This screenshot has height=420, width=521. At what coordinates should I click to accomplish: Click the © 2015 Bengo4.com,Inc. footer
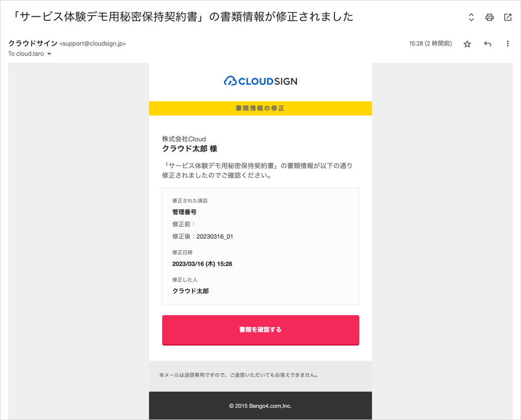260,406
